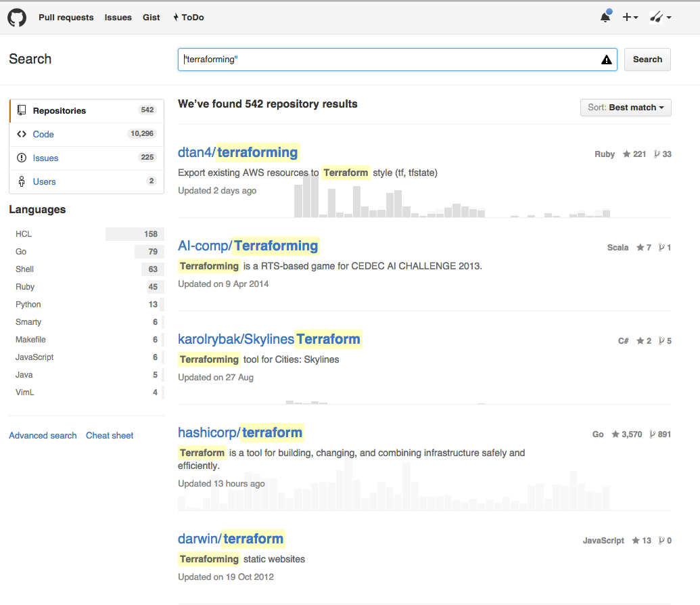Open ToDo in the top navigation
700x605 pixels.
189,18
